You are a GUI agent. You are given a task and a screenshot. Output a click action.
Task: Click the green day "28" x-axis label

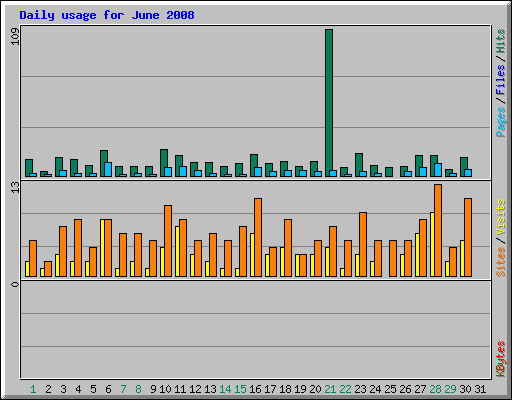[x=435, y=389]
